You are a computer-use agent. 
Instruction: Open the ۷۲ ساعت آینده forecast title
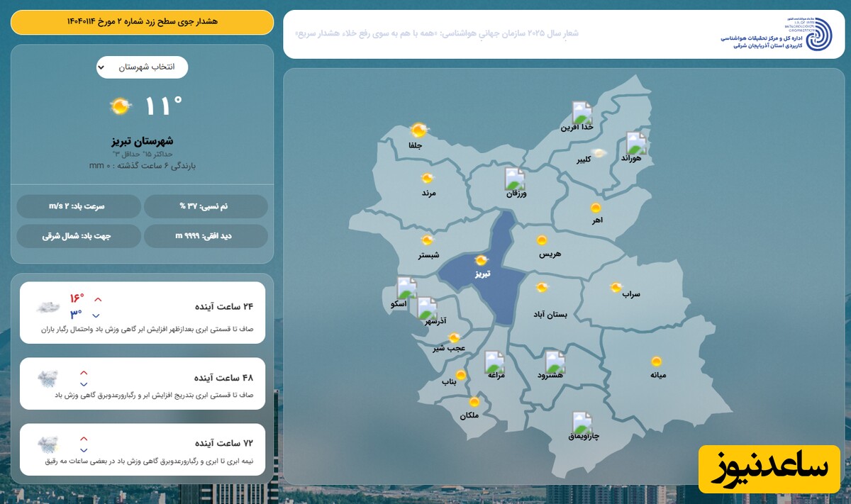tap(223, 443)
